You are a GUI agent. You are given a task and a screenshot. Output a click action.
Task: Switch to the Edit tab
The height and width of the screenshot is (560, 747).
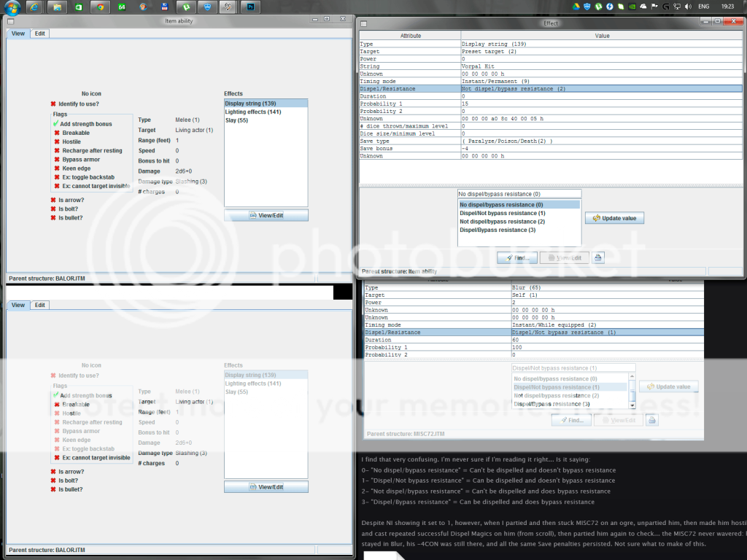pos(39,34)
